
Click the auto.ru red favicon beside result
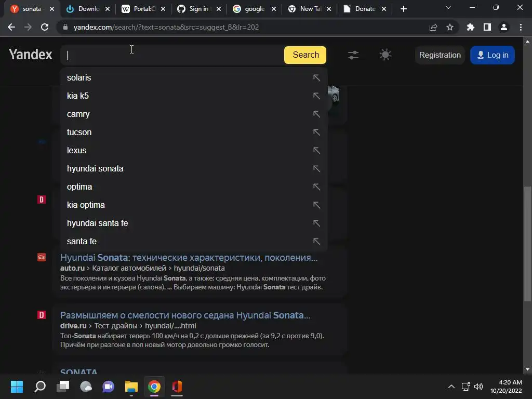42,257
